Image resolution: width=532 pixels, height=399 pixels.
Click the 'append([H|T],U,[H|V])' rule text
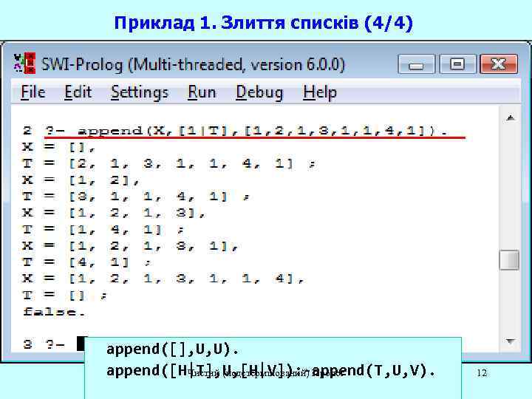pyautogui.click(x=199, y=371)
